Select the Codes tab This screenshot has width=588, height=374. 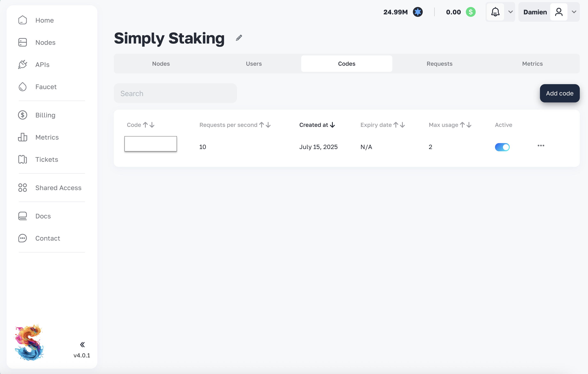click(347, 64)
